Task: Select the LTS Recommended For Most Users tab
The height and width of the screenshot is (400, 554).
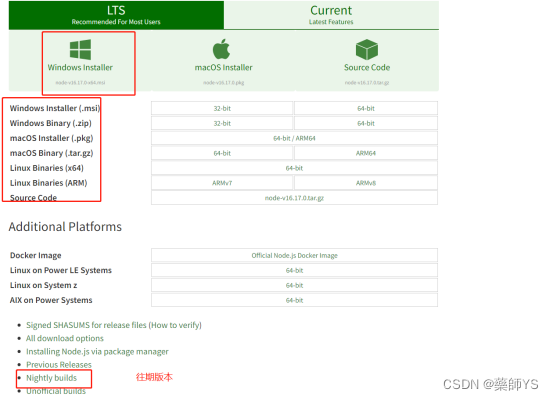Action: coord(116,15)
